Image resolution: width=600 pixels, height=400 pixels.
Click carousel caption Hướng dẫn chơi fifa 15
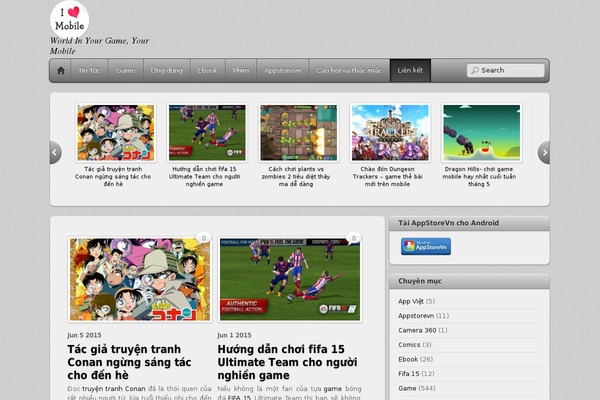(x=204, y=176)
